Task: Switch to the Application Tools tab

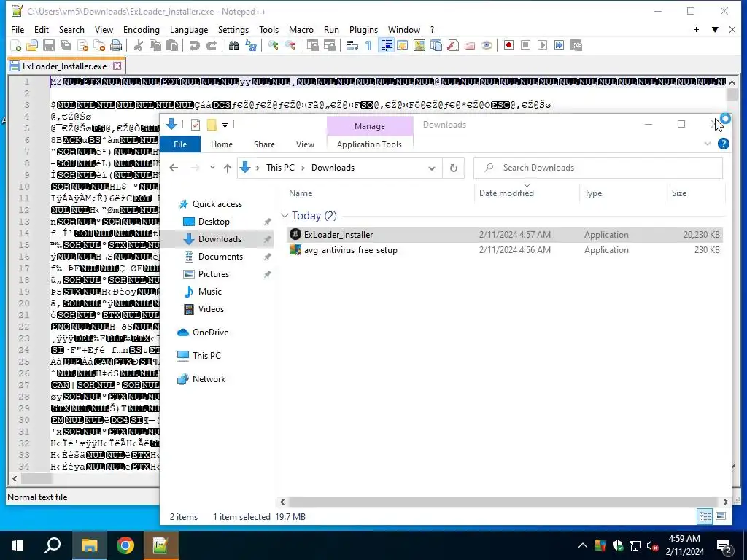Action: 369,144
